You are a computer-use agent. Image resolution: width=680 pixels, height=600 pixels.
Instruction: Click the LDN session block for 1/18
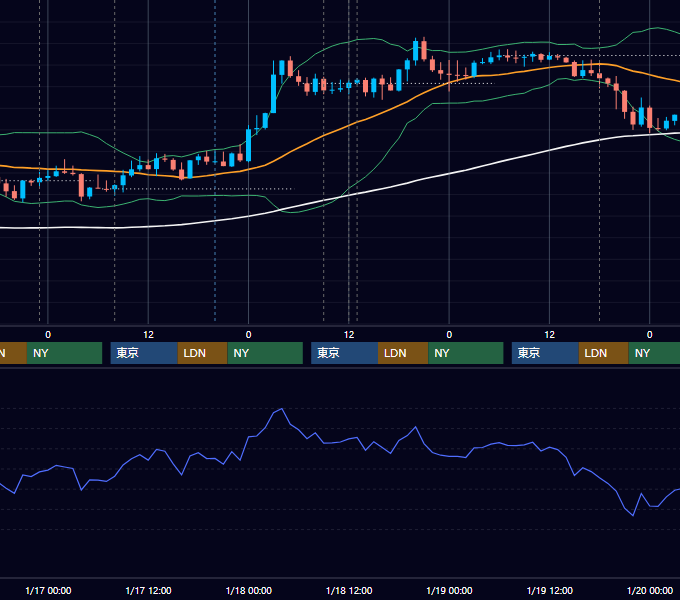pos(403,353)
